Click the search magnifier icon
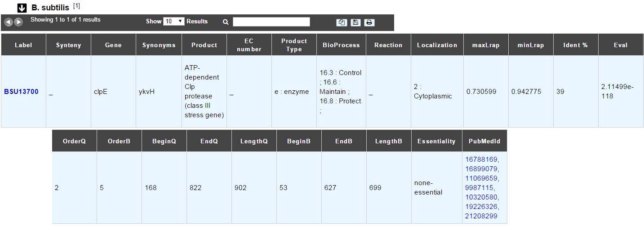Viewport: 644px width, 226px height. tap(226, 22)
